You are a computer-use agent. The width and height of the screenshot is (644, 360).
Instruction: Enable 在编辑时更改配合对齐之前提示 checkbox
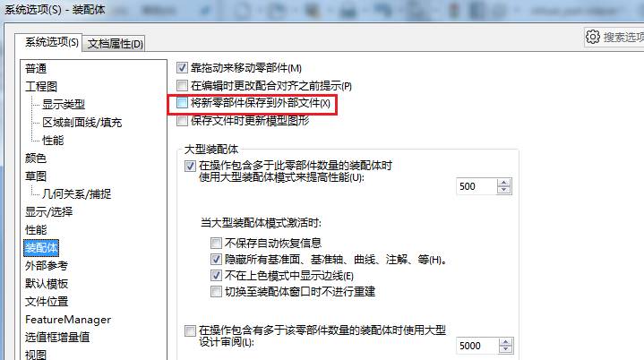182,85
